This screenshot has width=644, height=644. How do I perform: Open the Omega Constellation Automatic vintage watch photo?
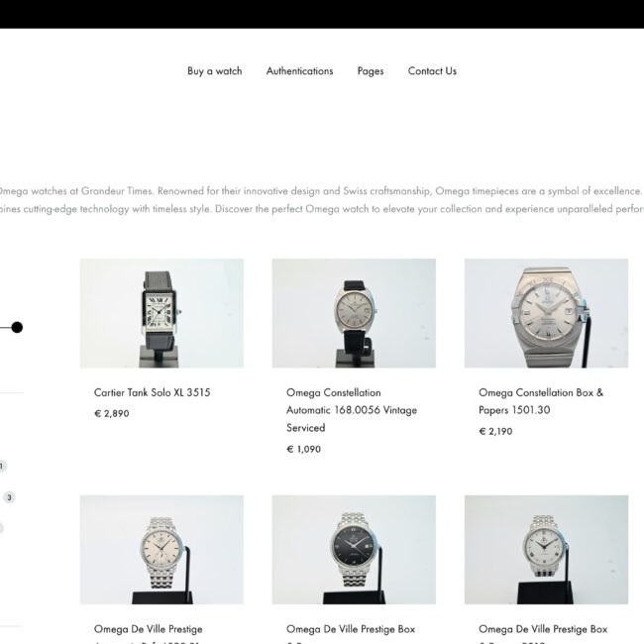[354, 313]
